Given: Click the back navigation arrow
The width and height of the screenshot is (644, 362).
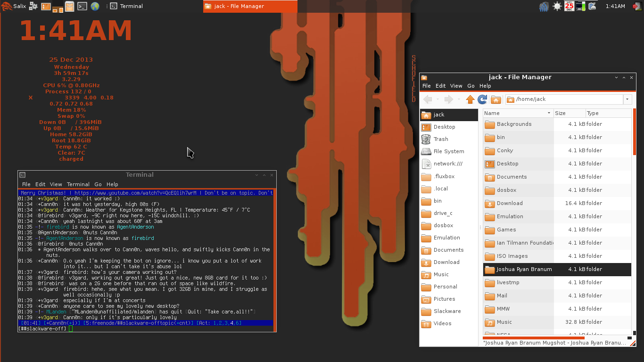Looking at the screenshot, I should click(x=428, y=99).
